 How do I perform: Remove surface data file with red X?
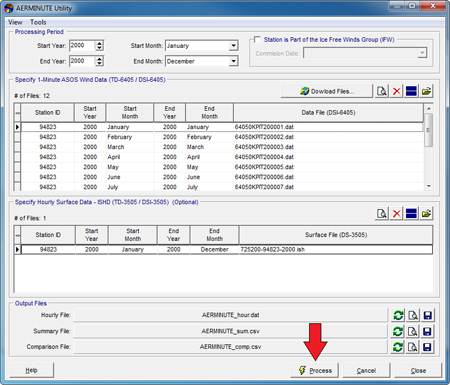tap(397, 213)
